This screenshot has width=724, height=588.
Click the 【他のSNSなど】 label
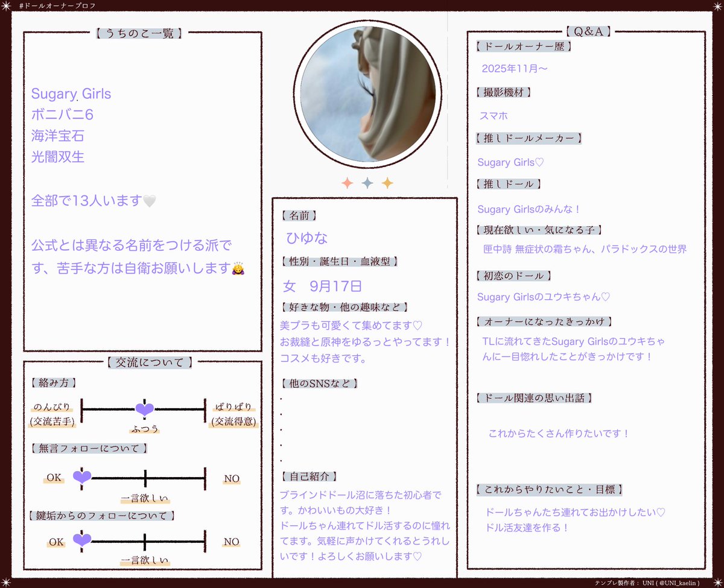320,383
